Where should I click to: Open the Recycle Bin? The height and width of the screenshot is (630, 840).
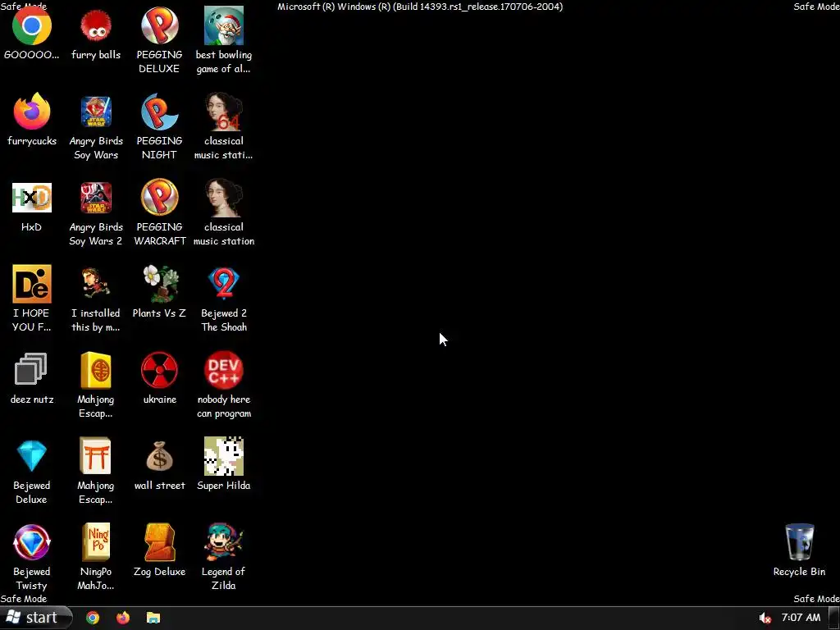coord(799,542)
